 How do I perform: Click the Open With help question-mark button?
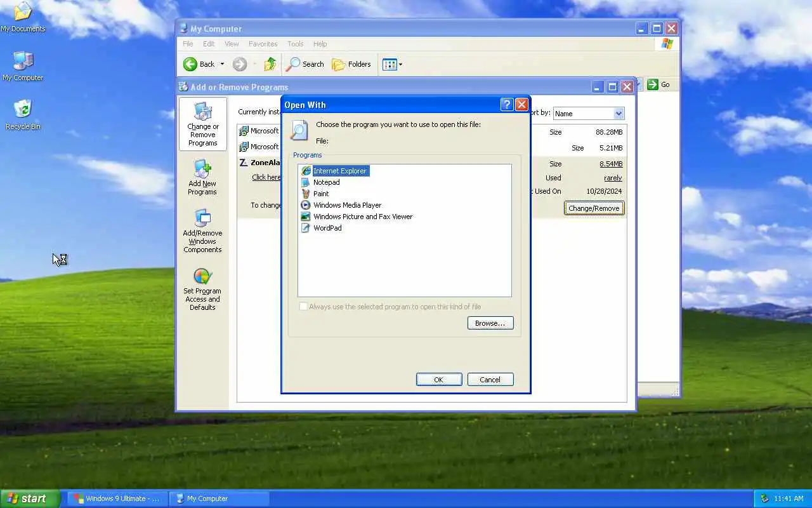click(507, 105)
